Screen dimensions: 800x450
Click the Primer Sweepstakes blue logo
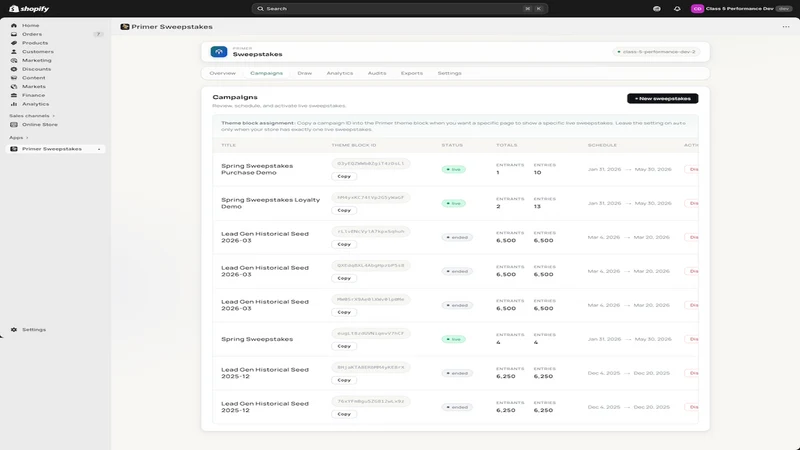pos(219,52)
